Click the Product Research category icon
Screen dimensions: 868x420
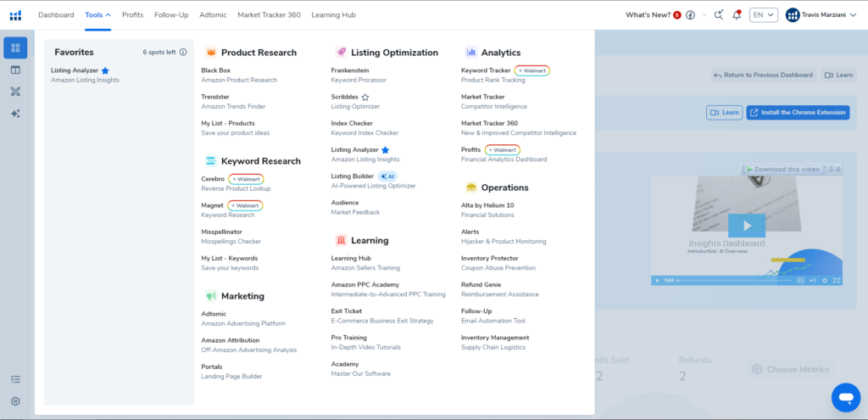(x=210, y=53)
